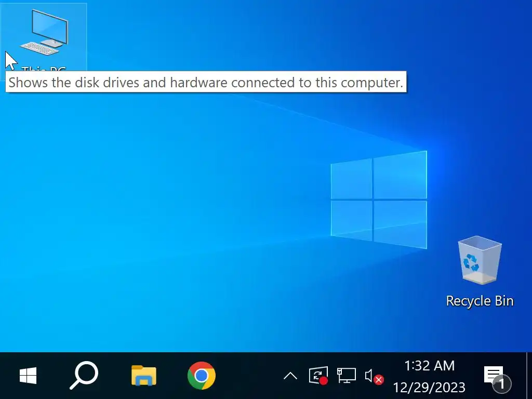Click the muted volume speaker icon
This screenshot has height=399, width=532.
point(374,376)
